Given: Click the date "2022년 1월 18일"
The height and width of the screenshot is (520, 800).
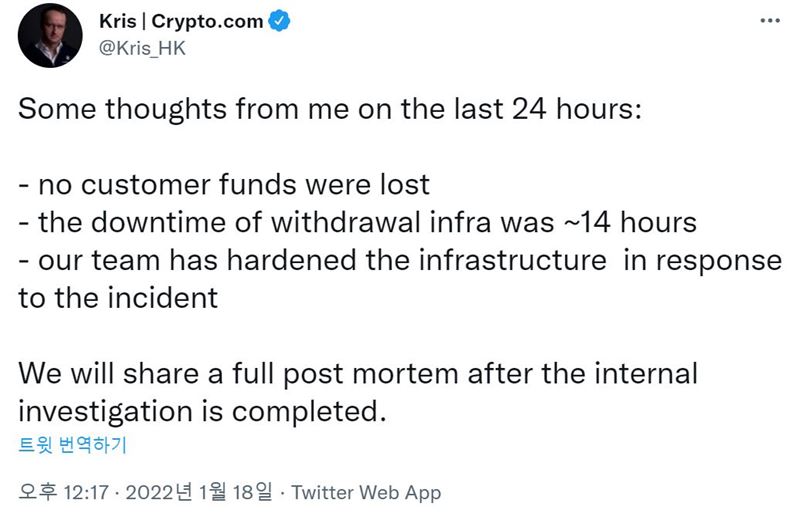Looking at the screenshot, I should (199, 492).
